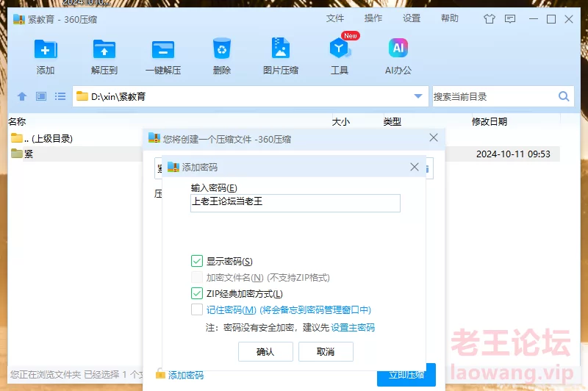Open the 工具 tools icon with New badge

(340, 48)
